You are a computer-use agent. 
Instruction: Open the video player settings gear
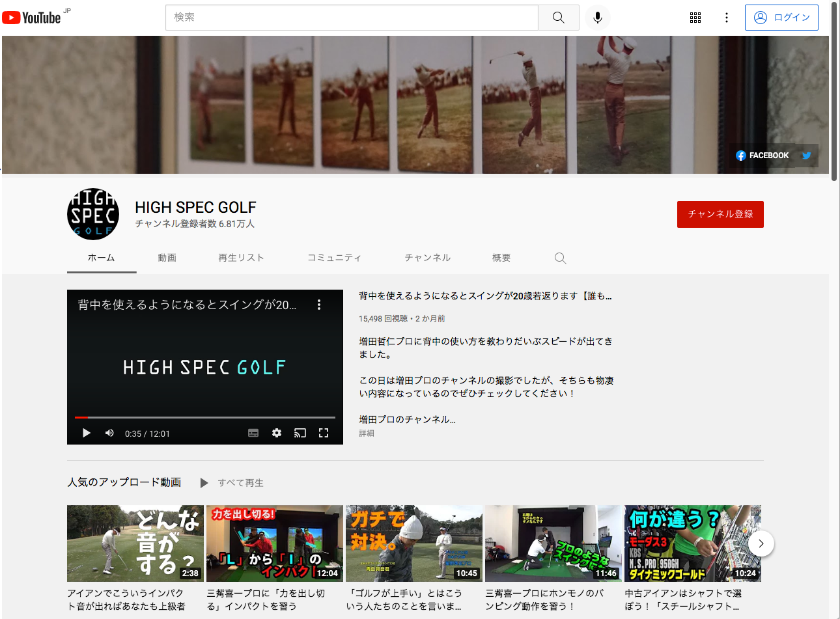277,433
